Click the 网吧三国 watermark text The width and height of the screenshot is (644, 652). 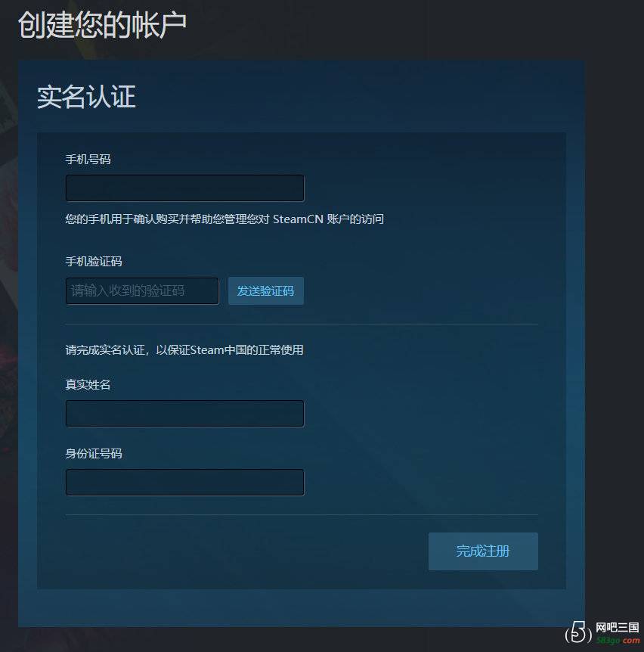[617, 627]
